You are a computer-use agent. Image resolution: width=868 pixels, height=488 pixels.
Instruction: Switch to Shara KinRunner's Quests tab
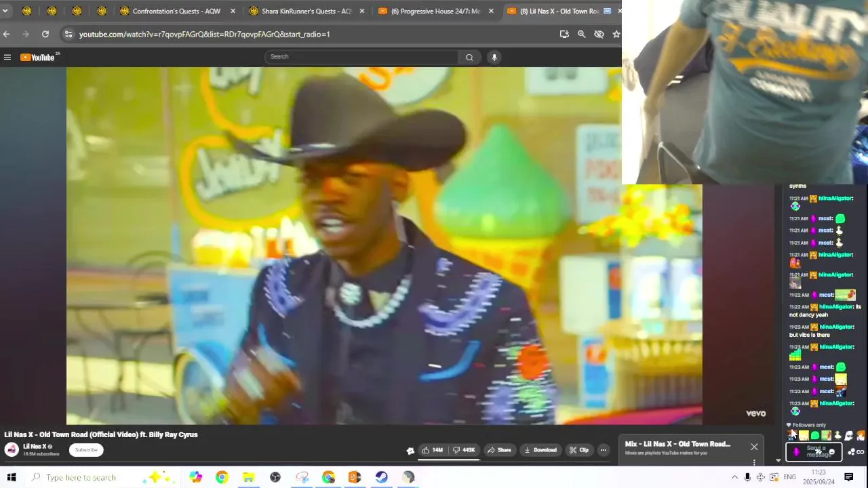305,11
